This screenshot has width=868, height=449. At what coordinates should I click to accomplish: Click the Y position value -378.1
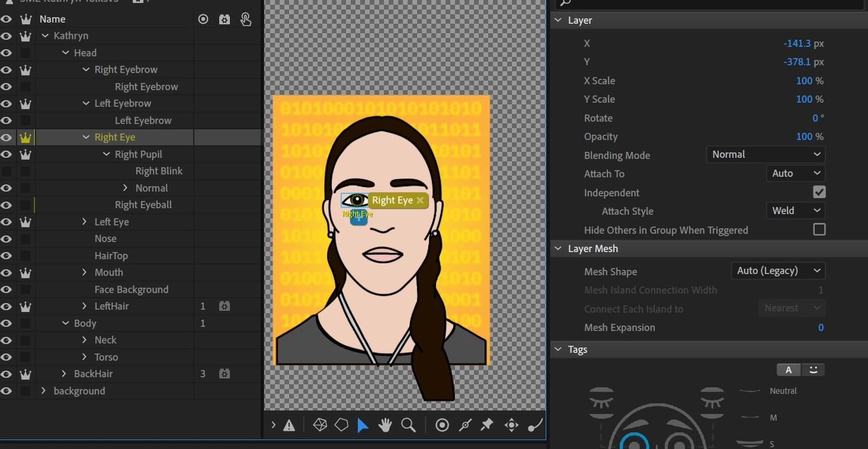(x=796, y=62)
